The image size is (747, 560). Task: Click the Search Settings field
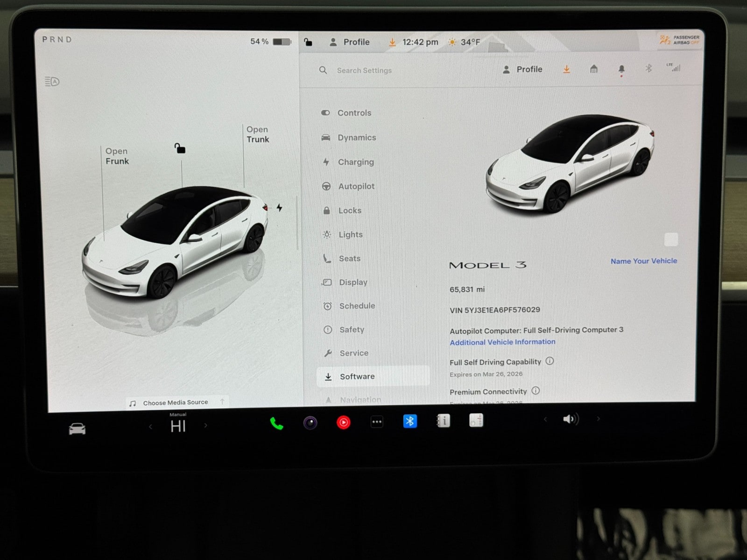click(x=364, y=70)
